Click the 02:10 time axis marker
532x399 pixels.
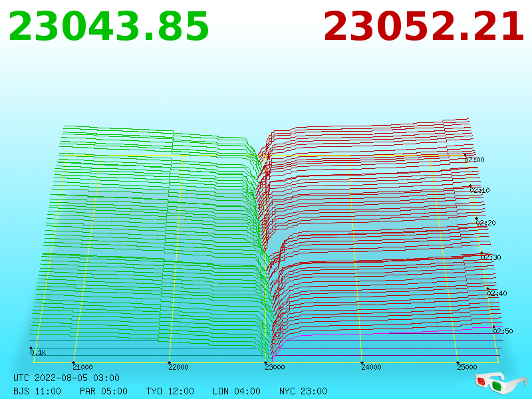(479, 190)
